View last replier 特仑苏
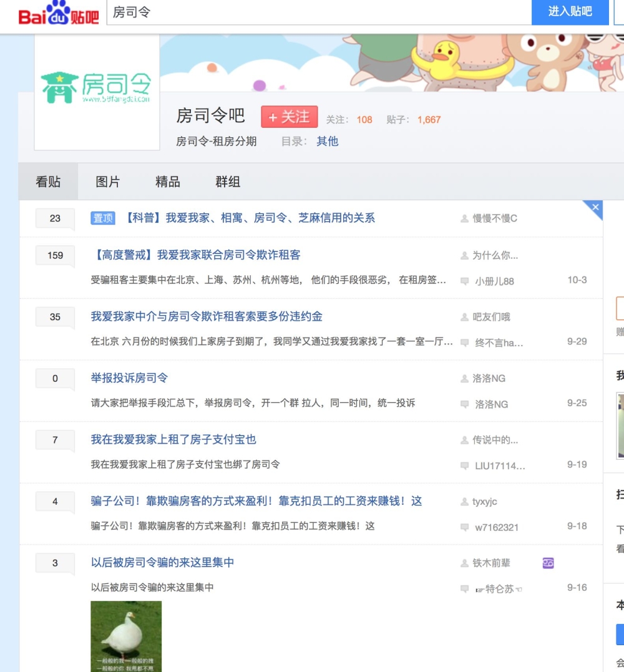The height and width of the screenshot is (672, 624). tap(499, 589)
